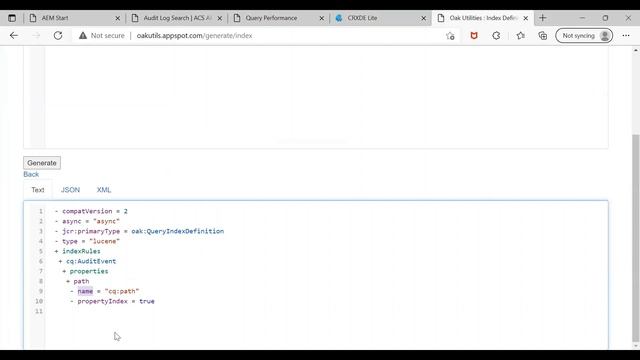Click the async = "async" line
Image resolution: width=640 pixels, height=360 pixels.
coord(87,221)
